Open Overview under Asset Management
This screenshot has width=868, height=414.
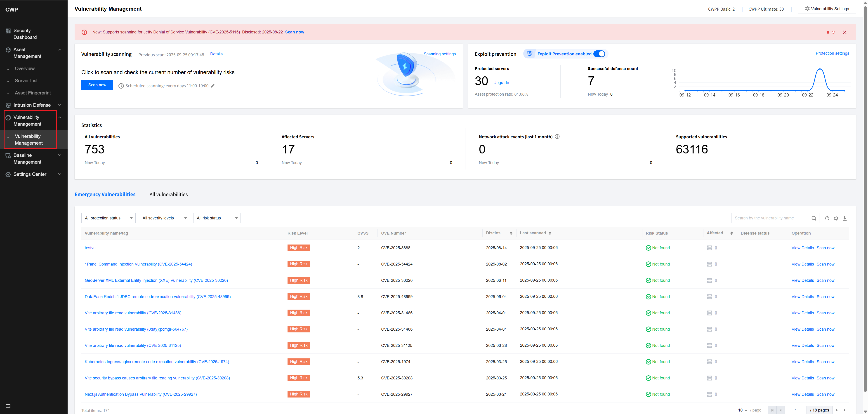[x=25, y=68]
